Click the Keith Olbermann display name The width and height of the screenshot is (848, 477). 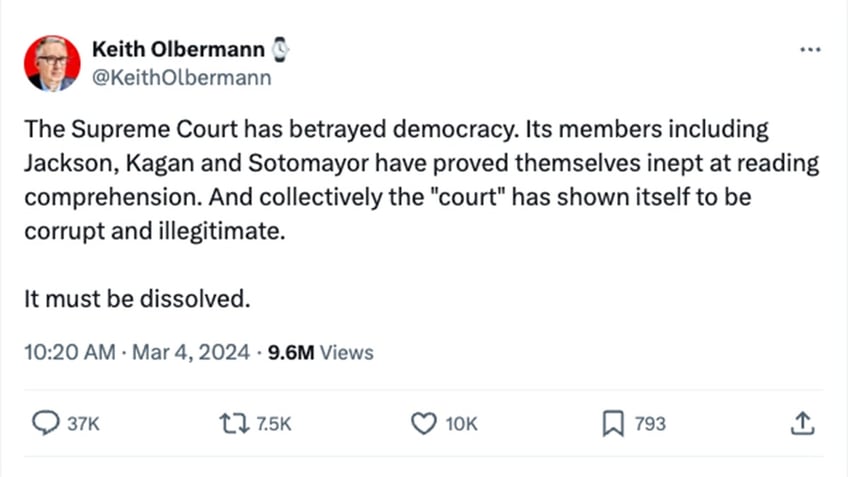click(178, 49)
